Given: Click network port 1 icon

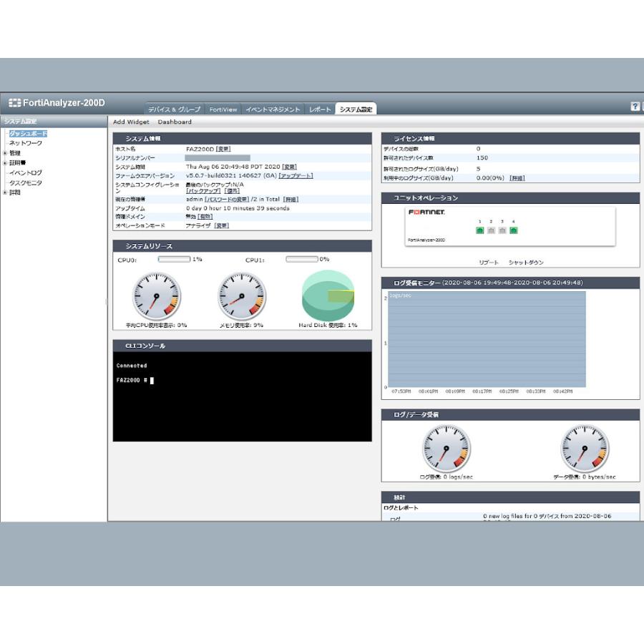Looking at the screenshot, I should click(x=480, y=230).
